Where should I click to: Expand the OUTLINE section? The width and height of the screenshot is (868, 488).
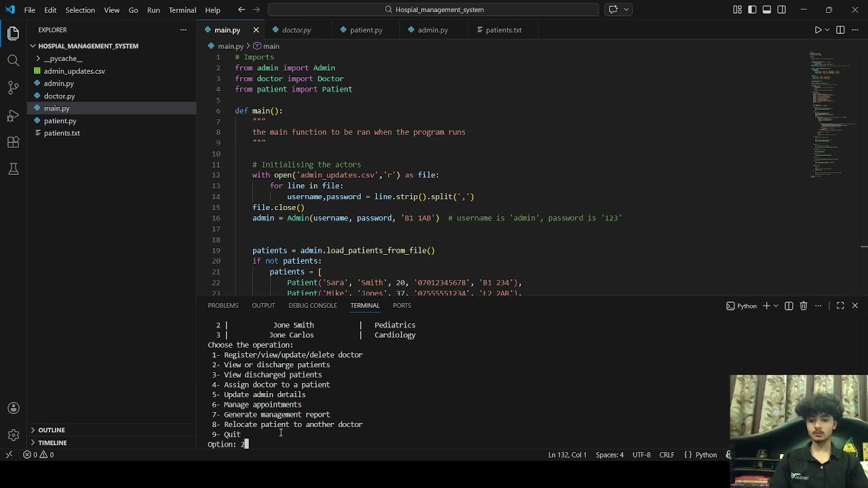click(x=52, y=430)
